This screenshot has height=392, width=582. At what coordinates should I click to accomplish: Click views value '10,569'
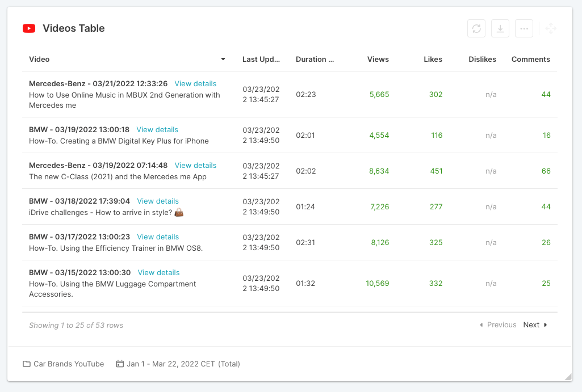tap(378, 283)
